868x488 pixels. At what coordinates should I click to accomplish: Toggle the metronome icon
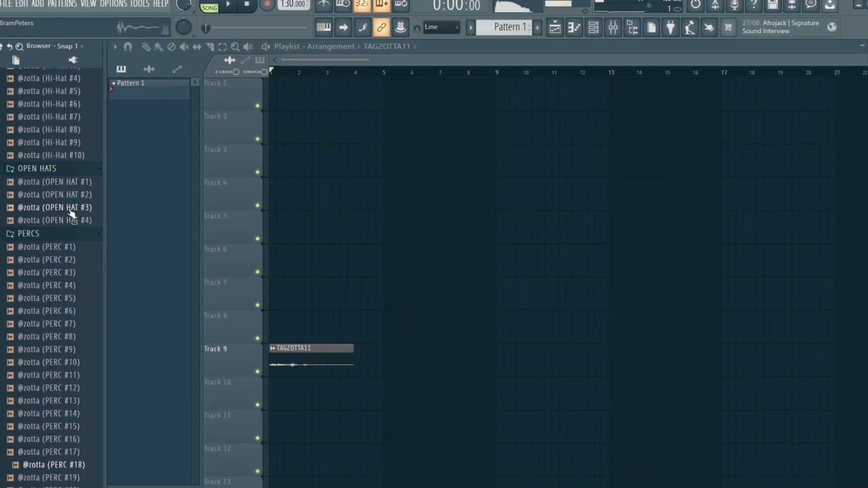click(x=324, y=5)
